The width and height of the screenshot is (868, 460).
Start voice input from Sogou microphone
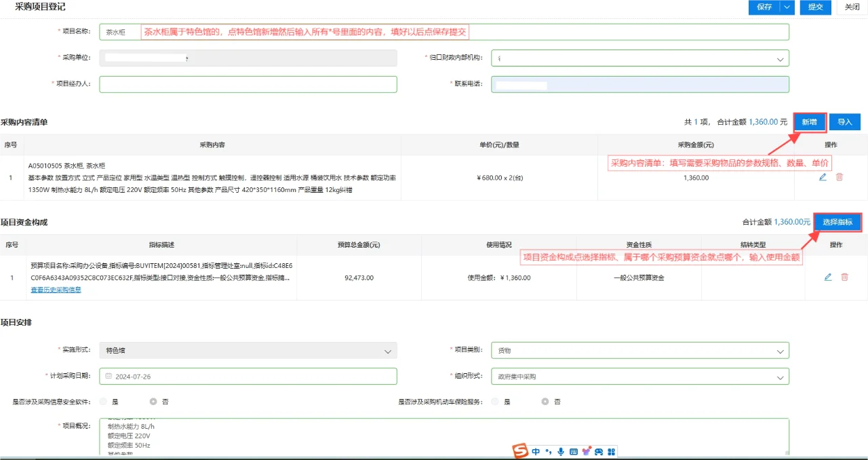(x=560, y=452)
